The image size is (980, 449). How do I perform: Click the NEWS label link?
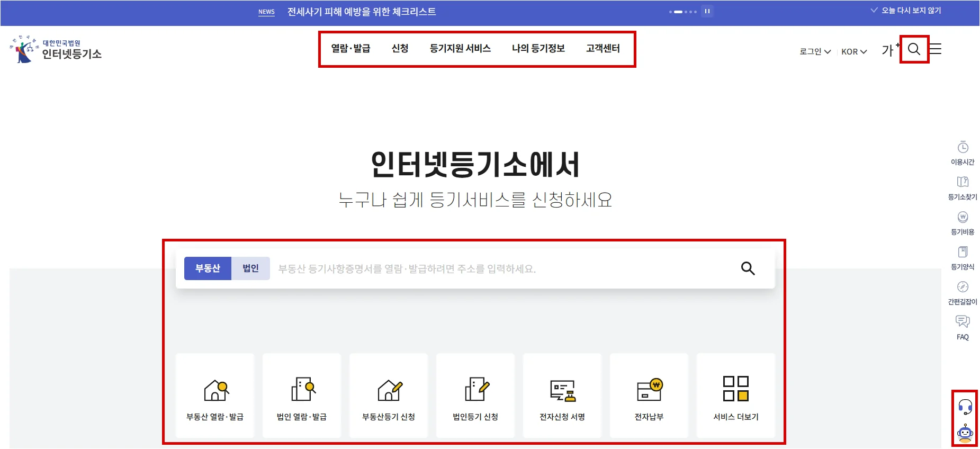coord(266,12)
